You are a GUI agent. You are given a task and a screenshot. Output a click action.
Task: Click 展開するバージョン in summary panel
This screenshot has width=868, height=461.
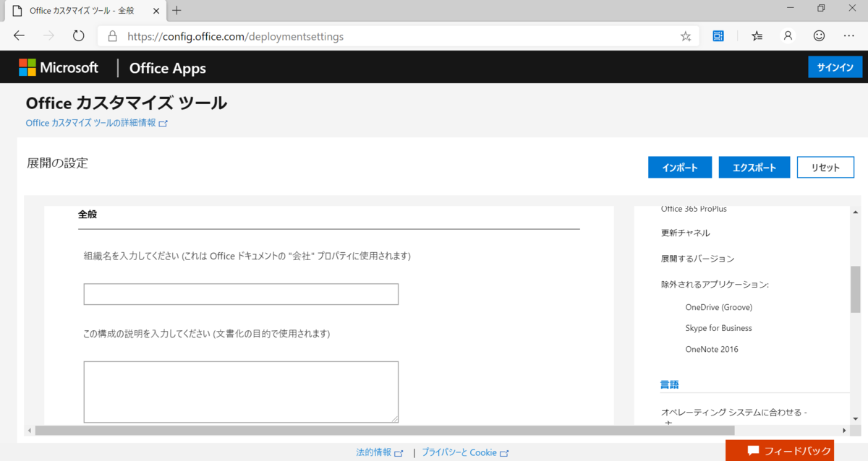coord(697,259)
